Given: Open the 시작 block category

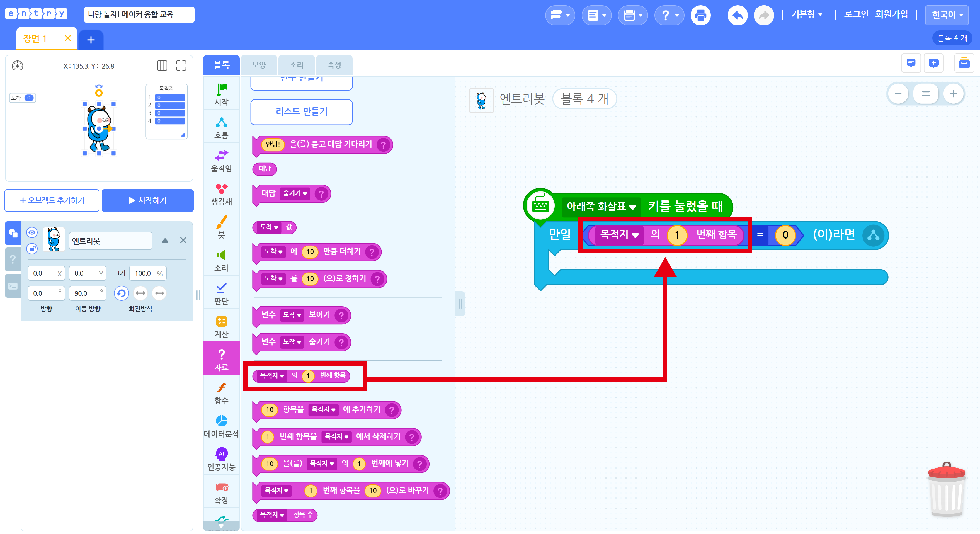Looking at the screenshot, I should click(221, 94).
